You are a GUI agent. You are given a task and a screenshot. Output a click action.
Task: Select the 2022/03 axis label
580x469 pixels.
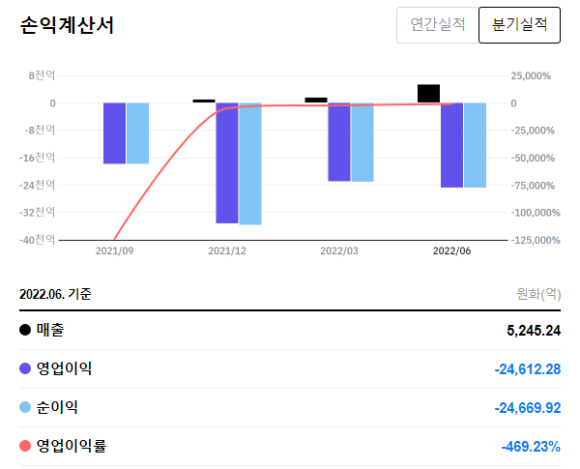[x=339, y=251]
